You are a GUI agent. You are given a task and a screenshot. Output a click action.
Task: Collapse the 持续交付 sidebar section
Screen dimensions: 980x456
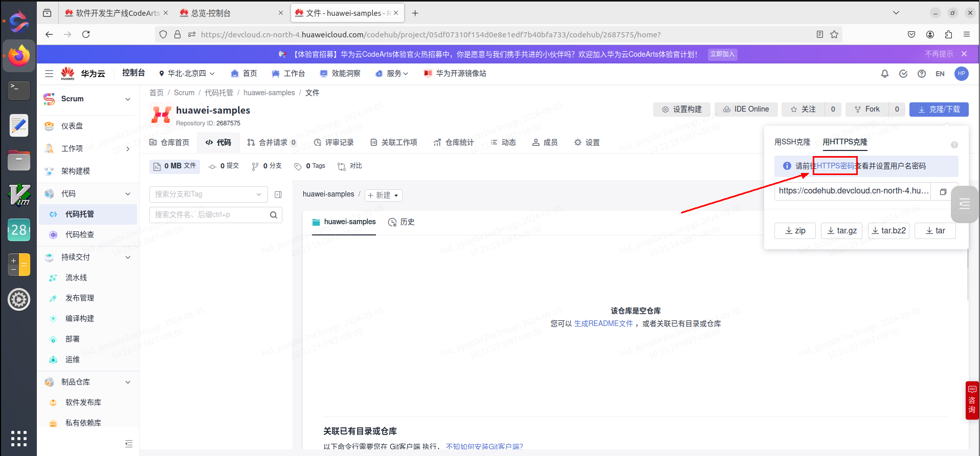pos(128,257)
